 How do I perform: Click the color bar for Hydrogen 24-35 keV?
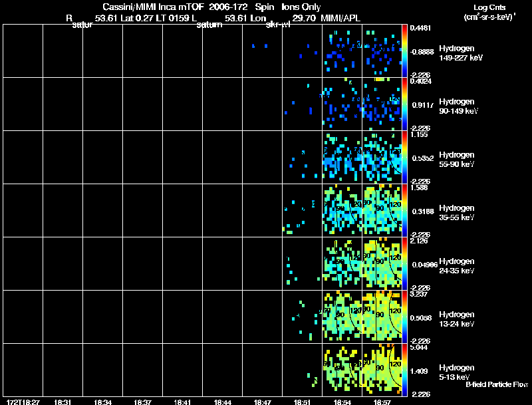(x=404, y=263)
